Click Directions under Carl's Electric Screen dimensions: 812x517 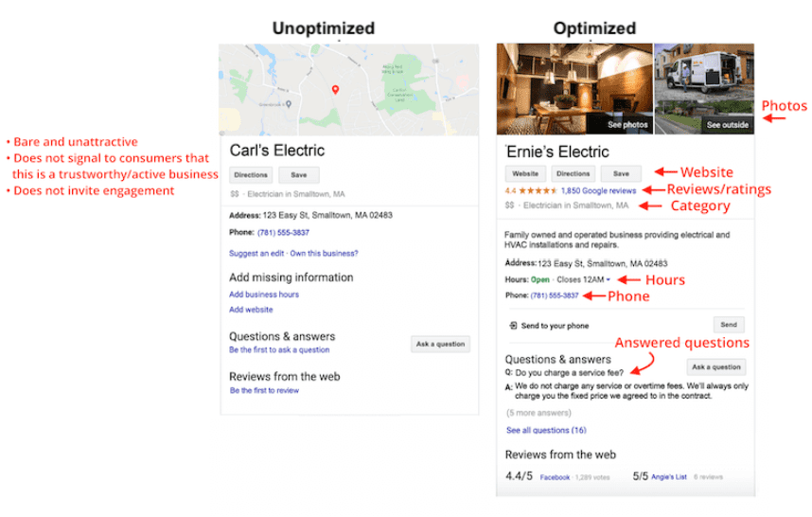coord(251,175)
